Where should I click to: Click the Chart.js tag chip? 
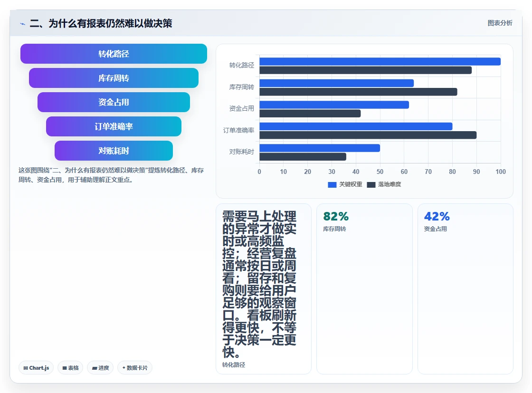(x=36, y=368)
